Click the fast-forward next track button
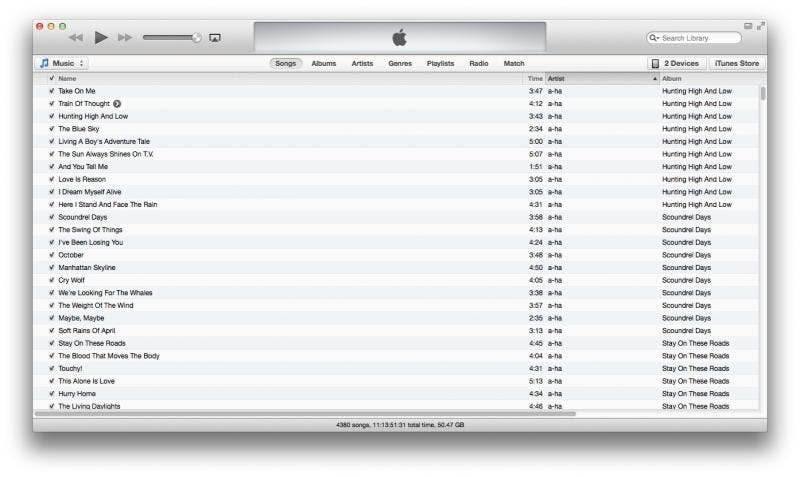The height and width of the screenshot is (477, 800). pos(125,37)
